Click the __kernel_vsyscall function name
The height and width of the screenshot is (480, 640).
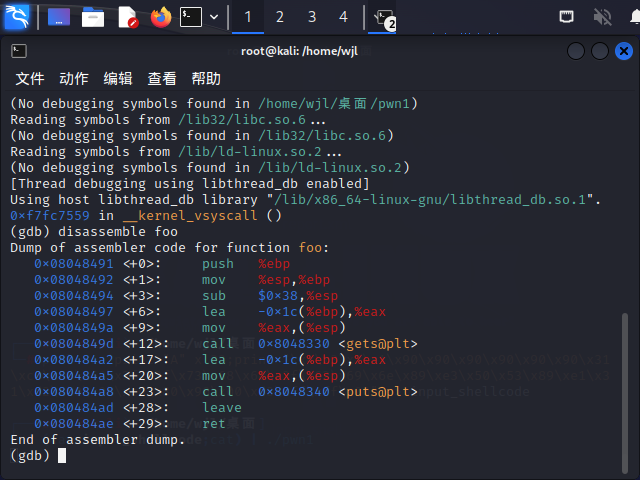coord(190,216)
